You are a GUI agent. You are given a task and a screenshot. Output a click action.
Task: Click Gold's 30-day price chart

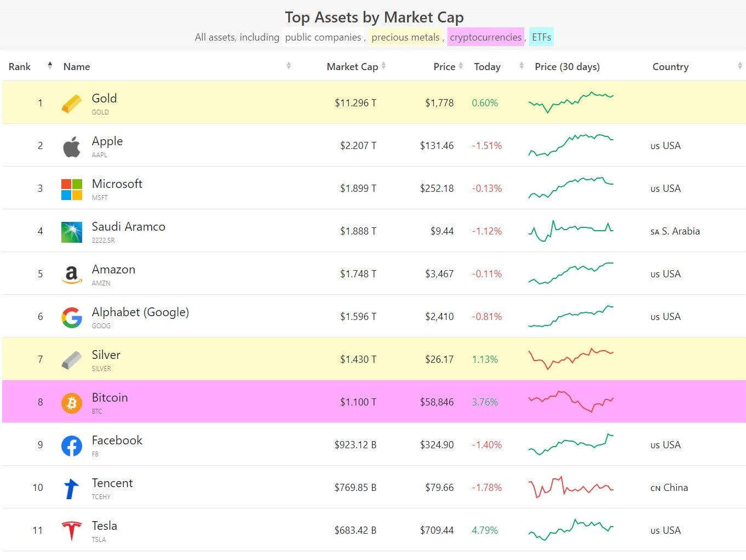571,102
